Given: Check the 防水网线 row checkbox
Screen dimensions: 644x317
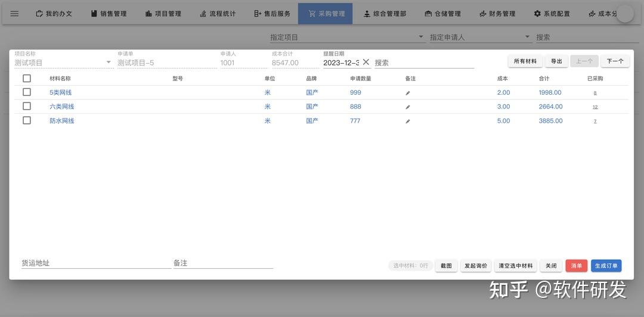Looking at the screenshot, I should tap(27, 120).
